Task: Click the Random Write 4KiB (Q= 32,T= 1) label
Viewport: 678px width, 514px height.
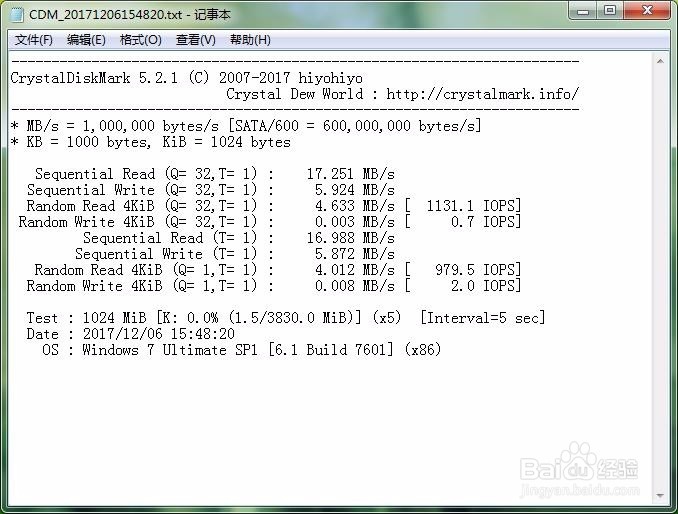Action: click(x=138, y=222)
